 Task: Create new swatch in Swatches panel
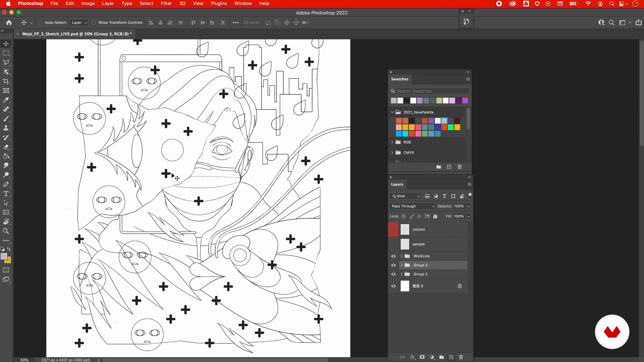point(449,167)
